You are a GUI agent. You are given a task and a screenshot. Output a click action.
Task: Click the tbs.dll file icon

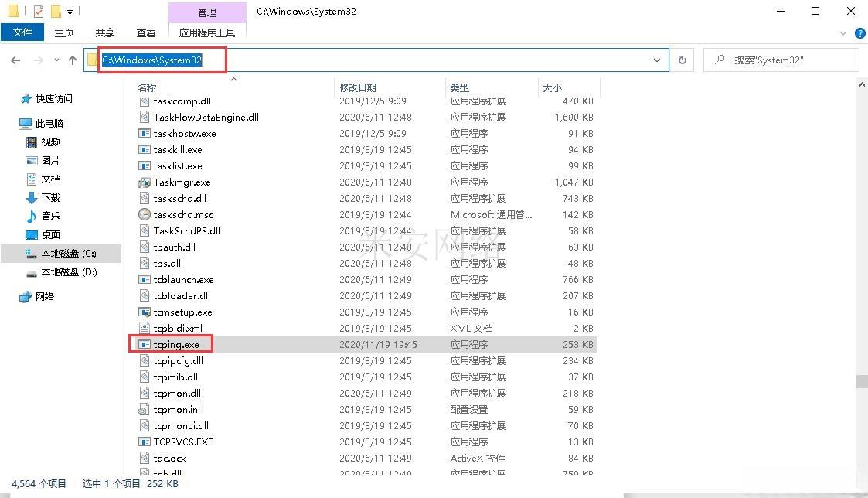(144, 263)
